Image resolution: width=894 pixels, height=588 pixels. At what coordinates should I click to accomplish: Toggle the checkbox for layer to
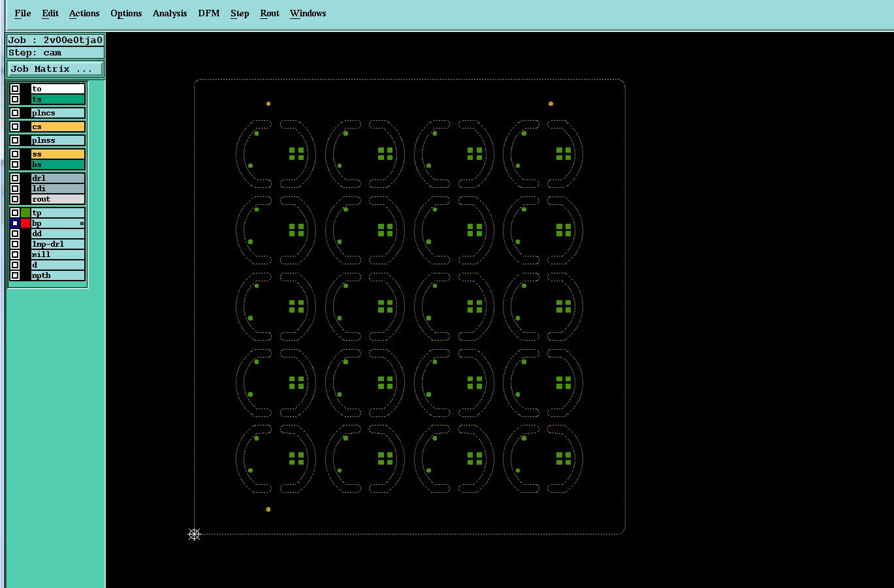click(x=15, y=89)
